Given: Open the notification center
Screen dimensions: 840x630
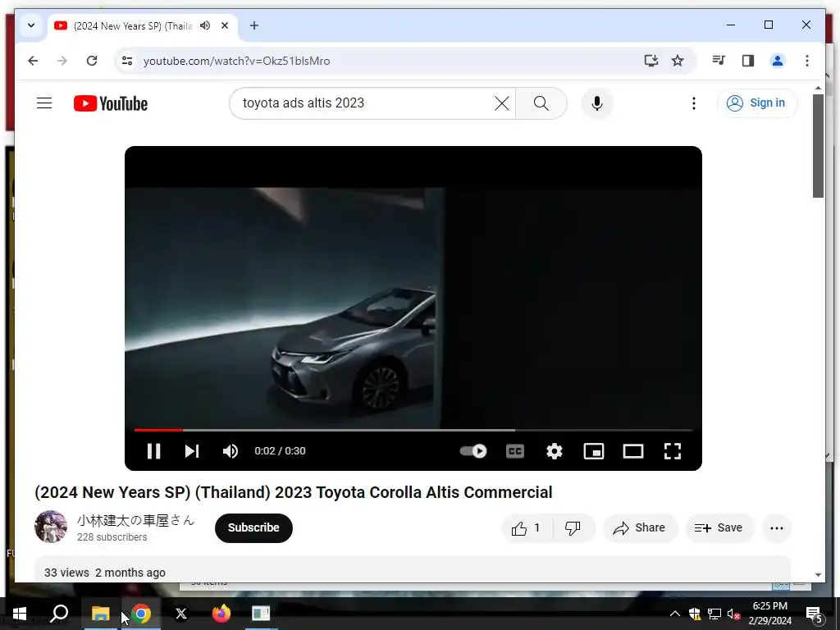Looking at the screenshot, I should click(x=814, y=614).
